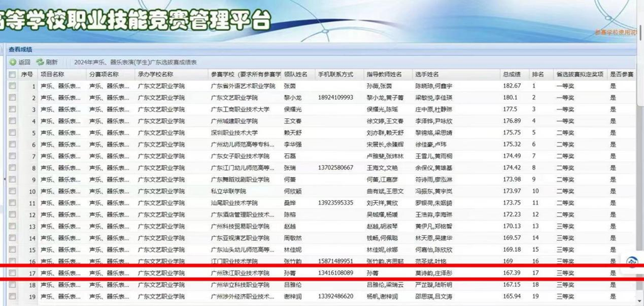
Task: Sort by the 排名 column header
Action: tap(538, 74)
